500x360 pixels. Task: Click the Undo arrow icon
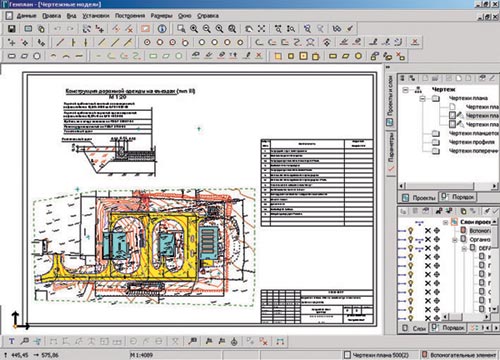click(x=57, y=29)
